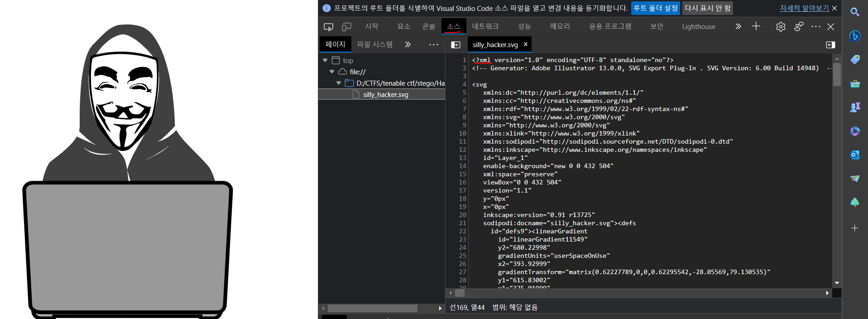The height and width of the screenshot is (319, 868).
Task: Click editor vertical scrollbar down arrow
Action: coord(837,283)
